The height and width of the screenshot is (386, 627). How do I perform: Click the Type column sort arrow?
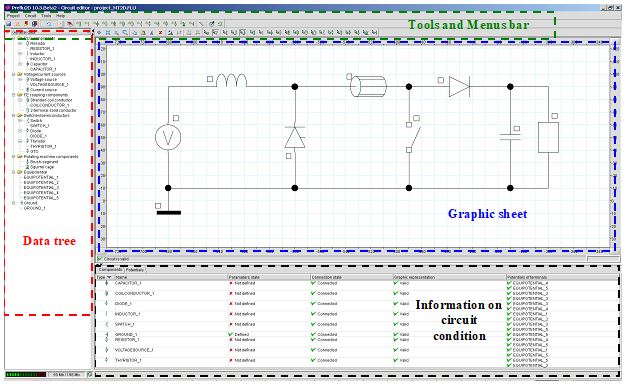click(x=109, y=277)
